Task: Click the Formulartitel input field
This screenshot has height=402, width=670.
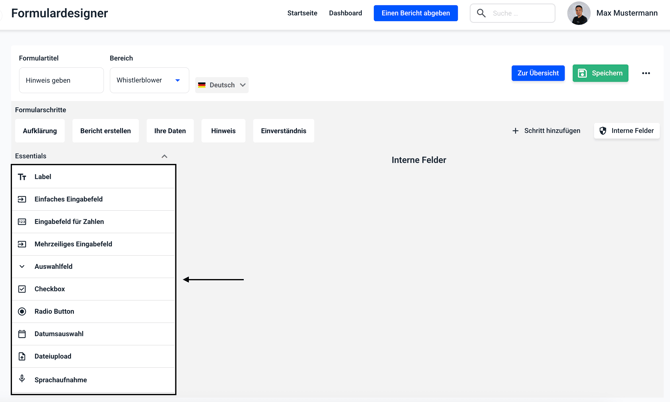Action: (x=61, y=81)
